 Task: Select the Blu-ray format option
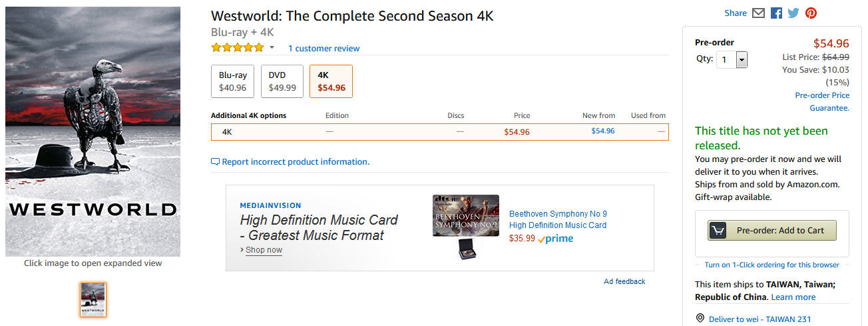(x=232, y=81)
